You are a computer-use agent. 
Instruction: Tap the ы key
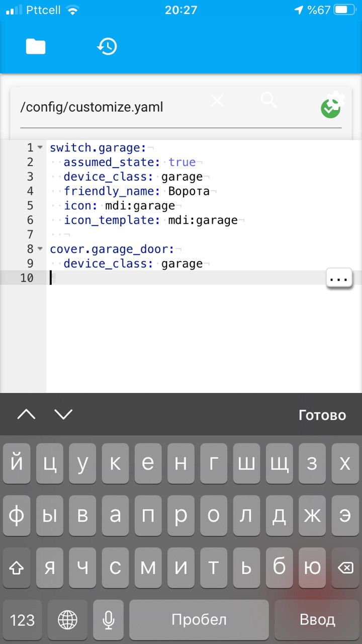pos(49,516)
